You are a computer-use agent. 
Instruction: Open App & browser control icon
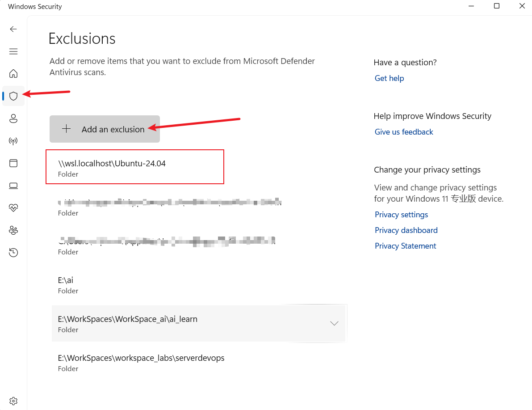coord(13,163)
